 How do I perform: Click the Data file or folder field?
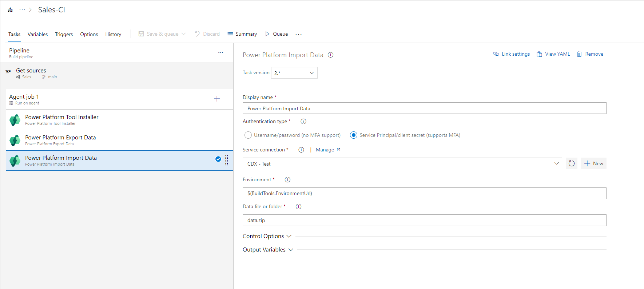[x=425, y=220]
